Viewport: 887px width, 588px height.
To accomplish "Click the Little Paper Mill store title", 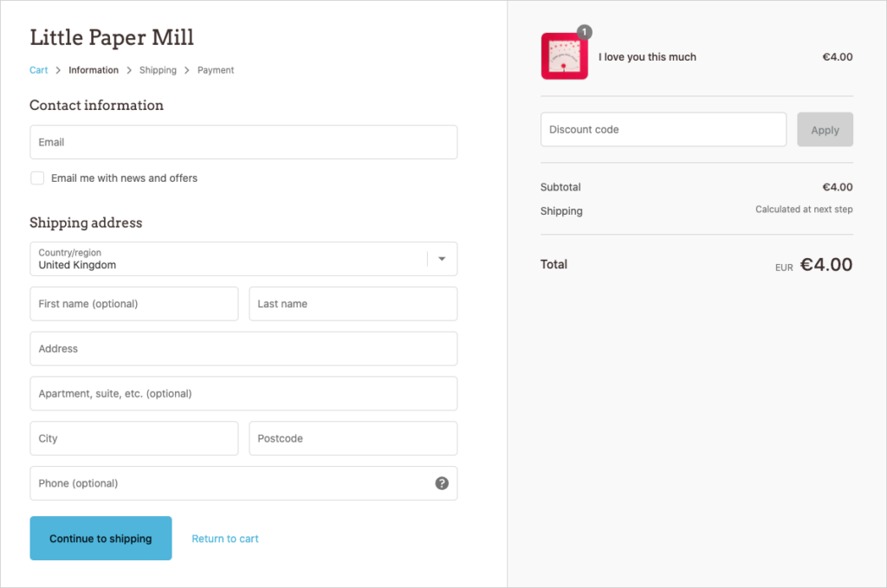I will coord(112,38).
